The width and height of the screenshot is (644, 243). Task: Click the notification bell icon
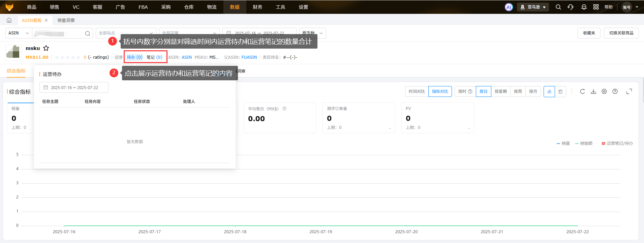tap(584, 7)
